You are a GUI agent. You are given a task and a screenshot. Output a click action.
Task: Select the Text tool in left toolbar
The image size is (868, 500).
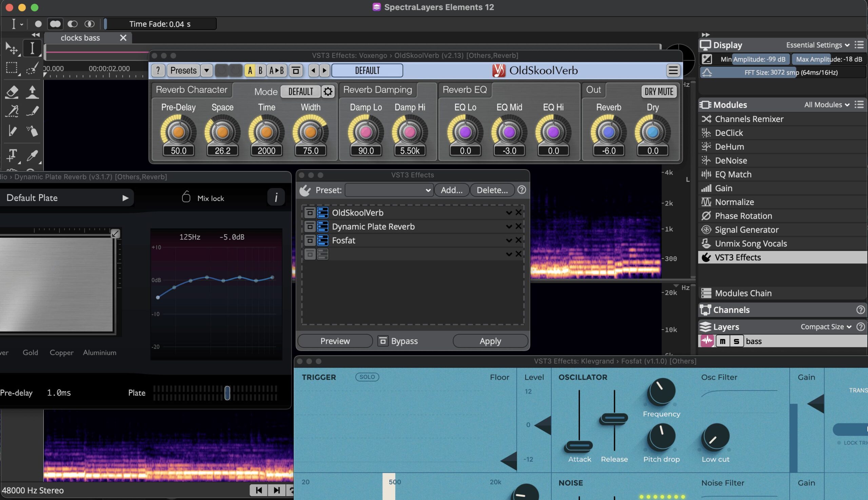pyautogui.click(x=12, y=156)
